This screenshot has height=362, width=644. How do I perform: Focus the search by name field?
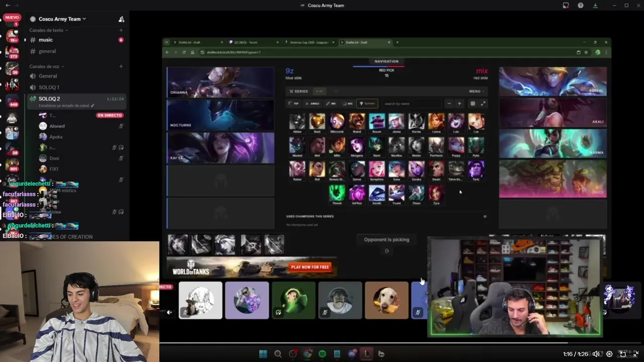click(411, 104)
